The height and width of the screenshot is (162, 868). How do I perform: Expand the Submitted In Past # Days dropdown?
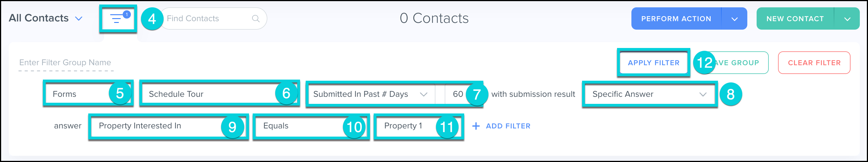point(370,94)
